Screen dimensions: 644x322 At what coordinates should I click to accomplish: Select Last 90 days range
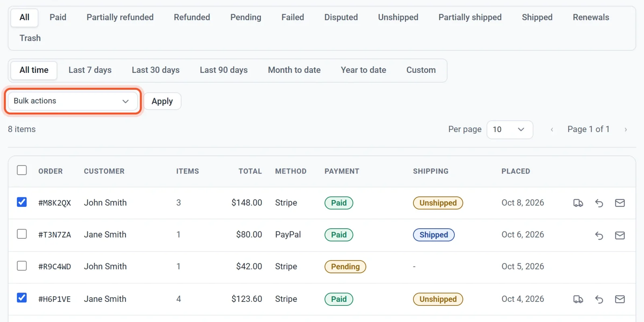(223, 70)
